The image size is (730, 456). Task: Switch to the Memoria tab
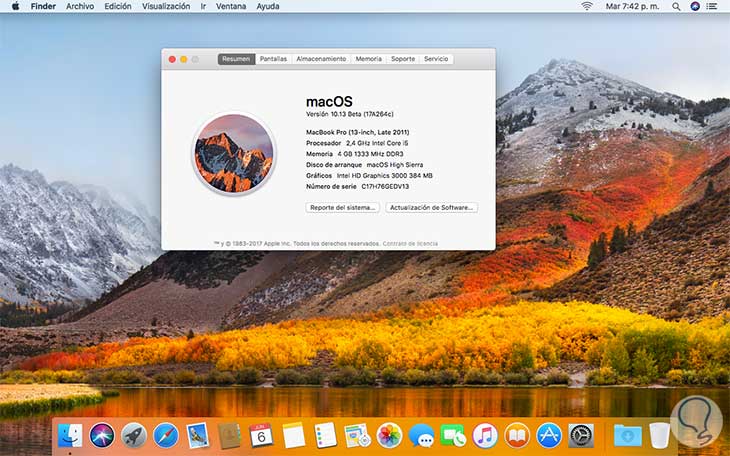click(369, 59)
